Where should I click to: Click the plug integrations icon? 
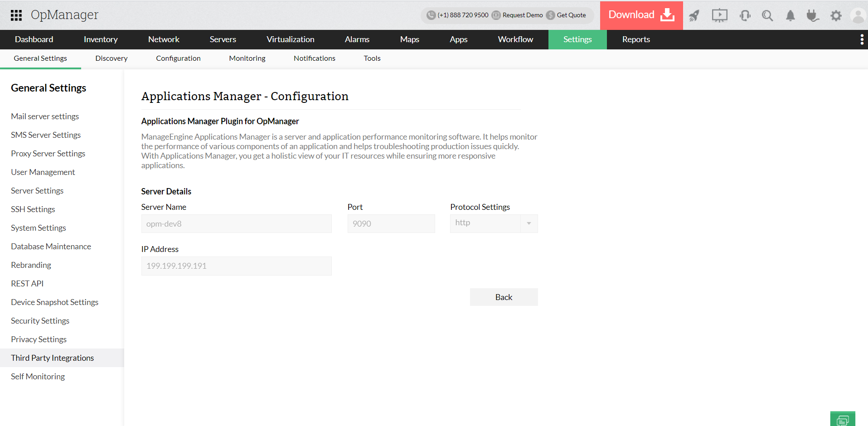pos(813,16)
